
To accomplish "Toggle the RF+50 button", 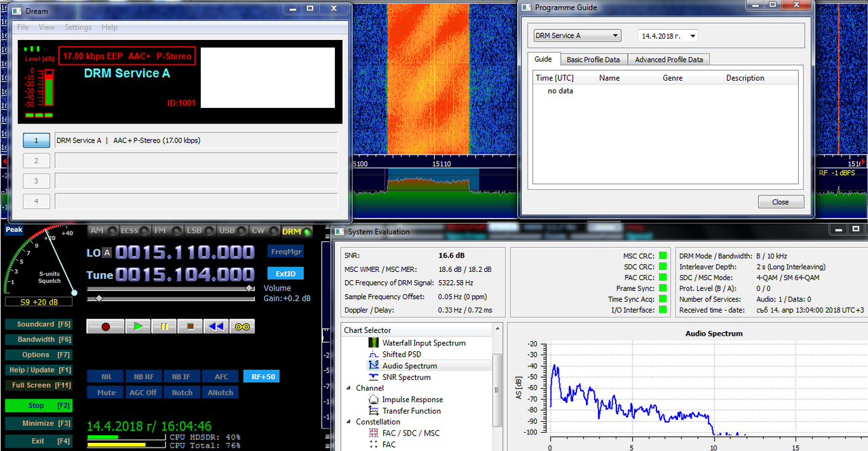I will 261,376.
